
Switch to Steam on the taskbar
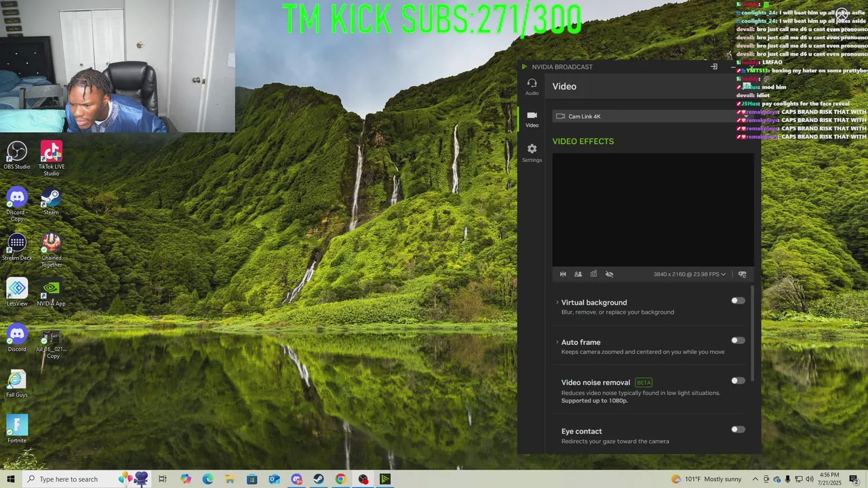click(x=318, y=479)
